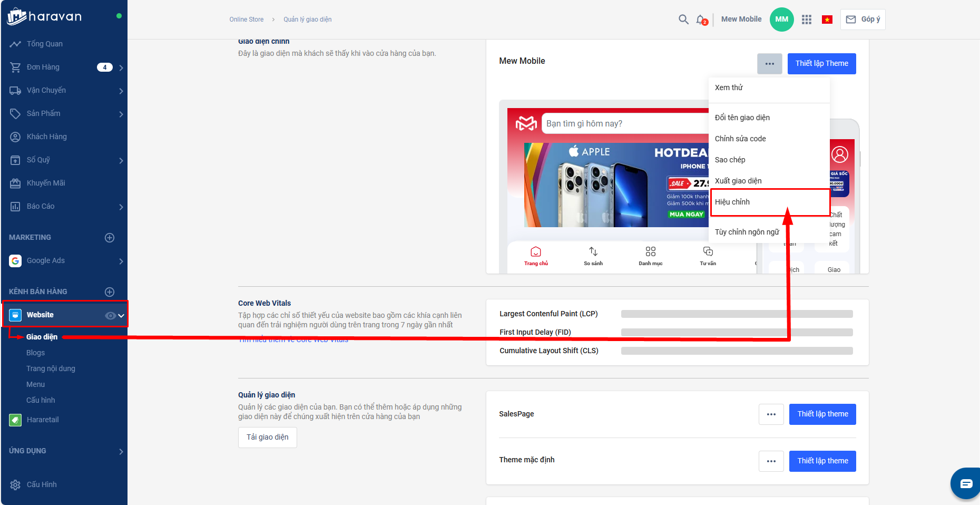Screen dimensions: 980x505
Task: Go to Online Store breadcrumb
Action: tap(247, 20)
